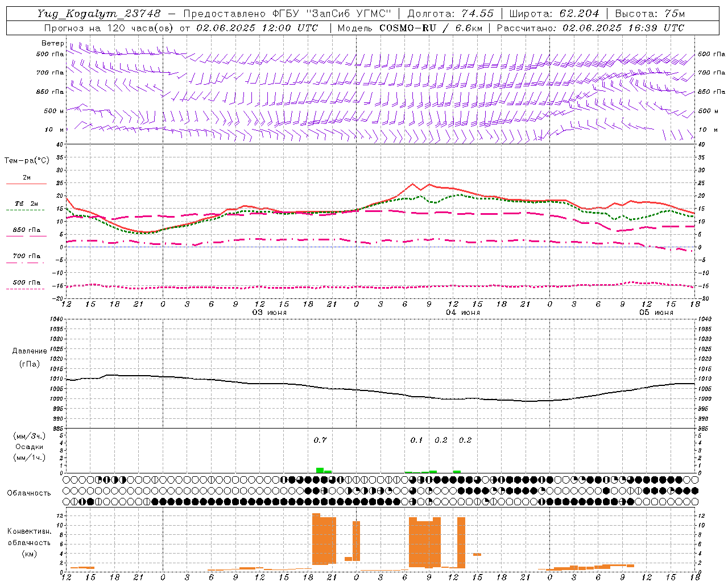728x582 pixels.
Task: Click the "Высота: 75м" header value
Action: click(650, 14)
